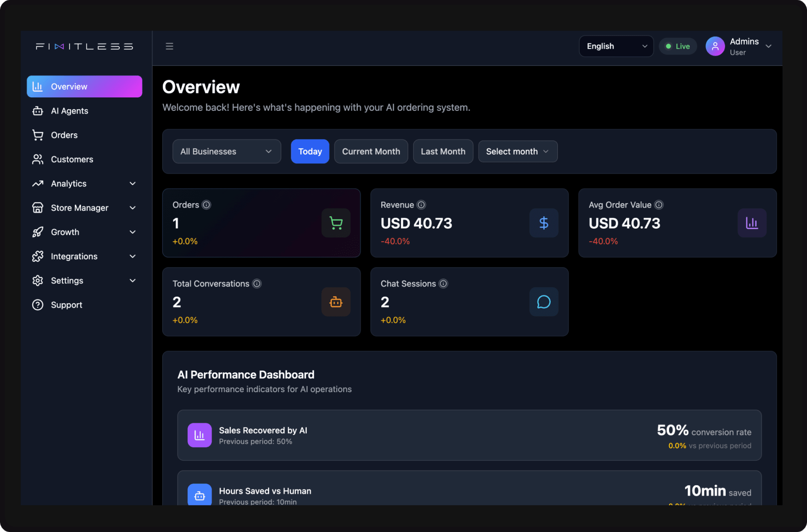Image resolution: width=807 pixels, height=532 pixels.
Task: Select the AI Agents sidebar icon
Action: [38, 111]
